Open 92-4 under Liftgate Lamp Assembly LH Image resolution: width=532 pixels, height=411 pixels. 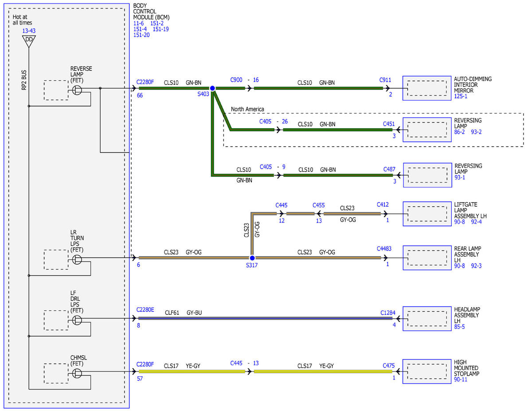click(477, 222)
